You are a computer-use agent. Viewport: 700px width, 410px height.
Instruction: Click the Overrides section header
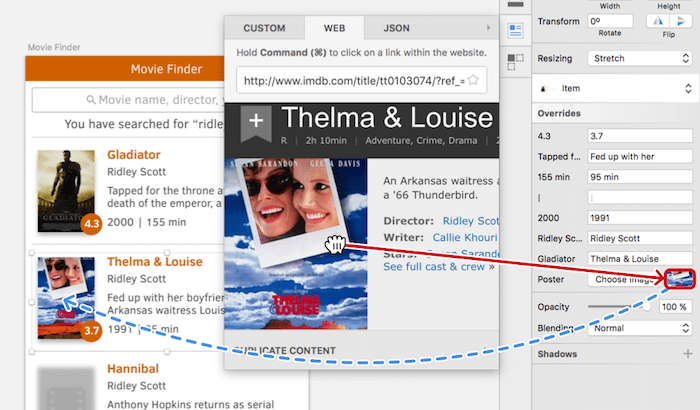pos(559,113)
